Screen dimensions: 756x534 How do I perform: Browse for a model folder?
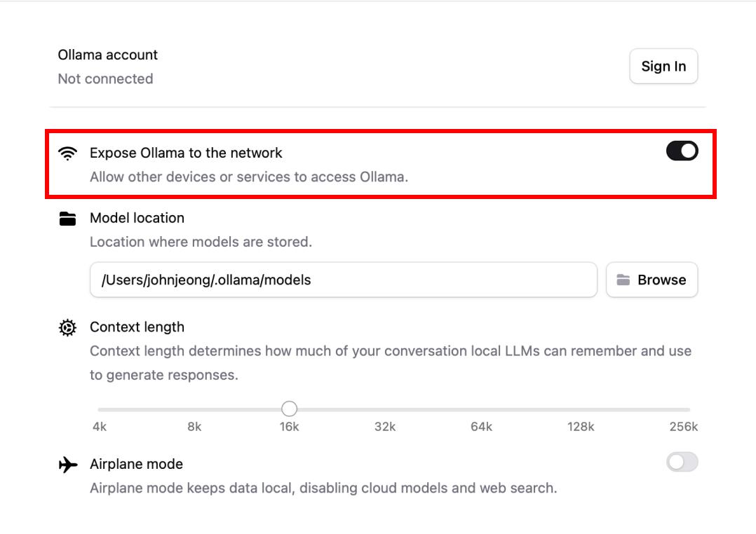[x=652, y=280]
